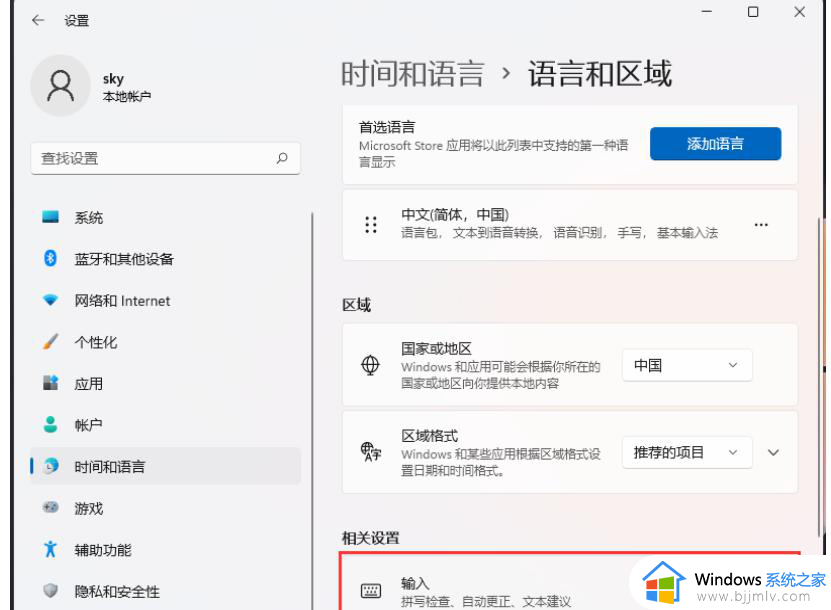Click the 辅助功能 accessibility figure icon
Screen dimensions: 831x610
tap(50, 549)
